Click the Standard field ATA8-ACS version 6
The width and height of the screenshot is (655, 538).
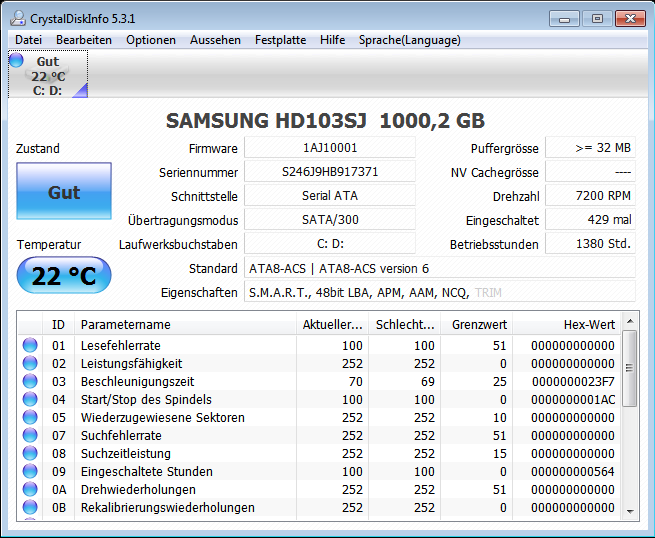pyautogui.click(x=440, y=268)
